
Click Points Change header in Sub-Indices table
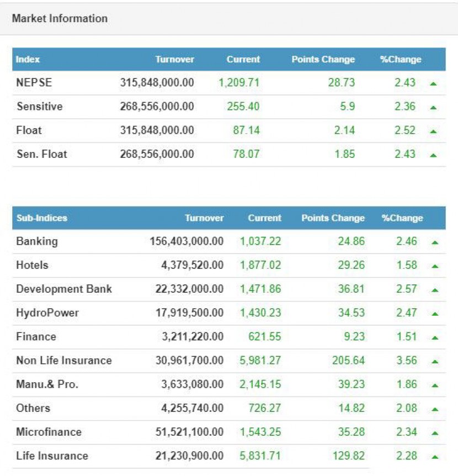[x=333, y=218]
